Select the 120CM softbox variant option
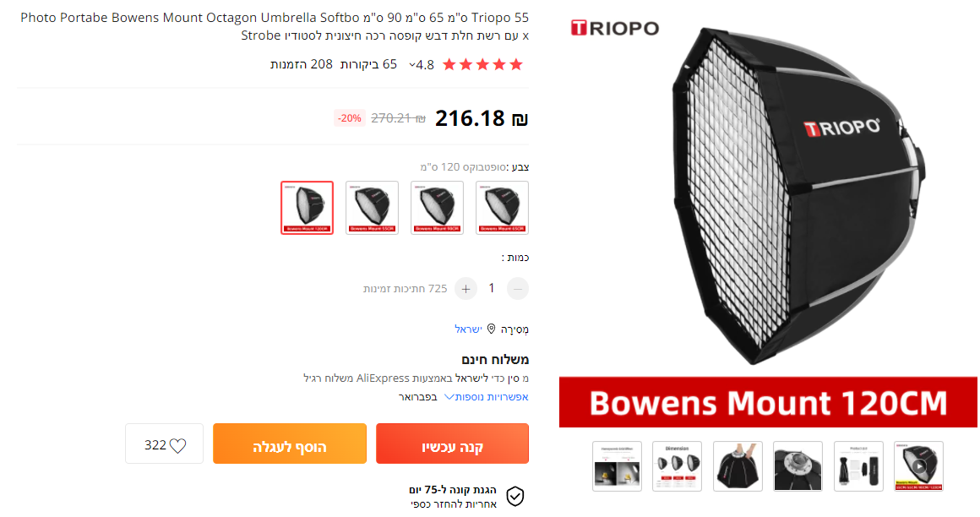980x517 pixels. [307, 208]
